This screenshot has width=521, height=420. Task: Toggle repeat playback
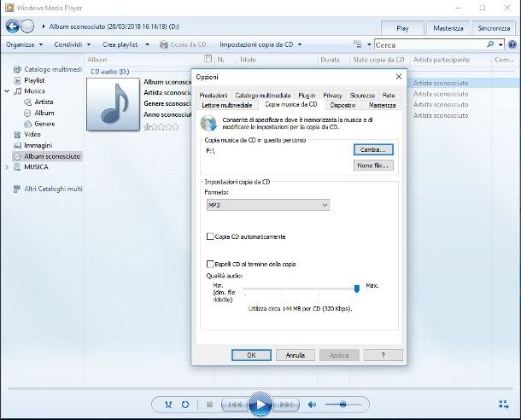point(185,405)
